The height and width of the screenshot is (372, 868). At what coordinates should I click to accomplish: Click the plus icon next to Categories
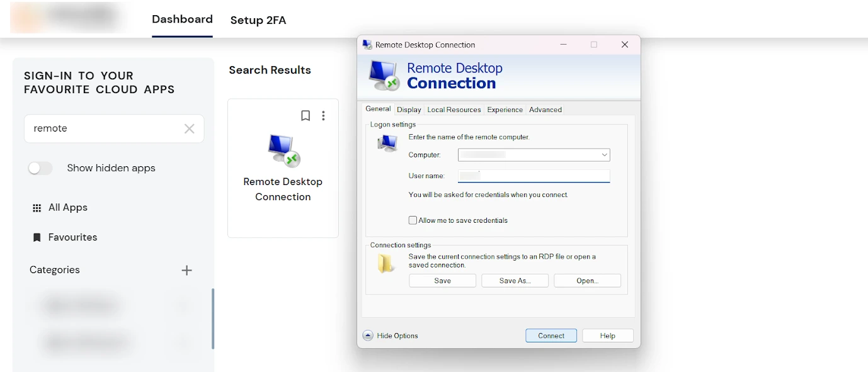click(x=186, y=270)
